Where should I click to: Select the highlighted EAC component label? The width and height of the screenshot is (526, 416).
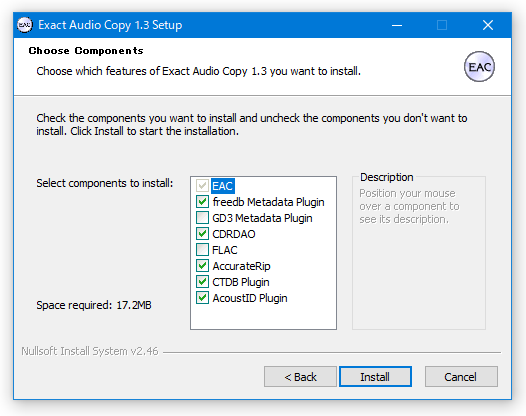(223, 186)
